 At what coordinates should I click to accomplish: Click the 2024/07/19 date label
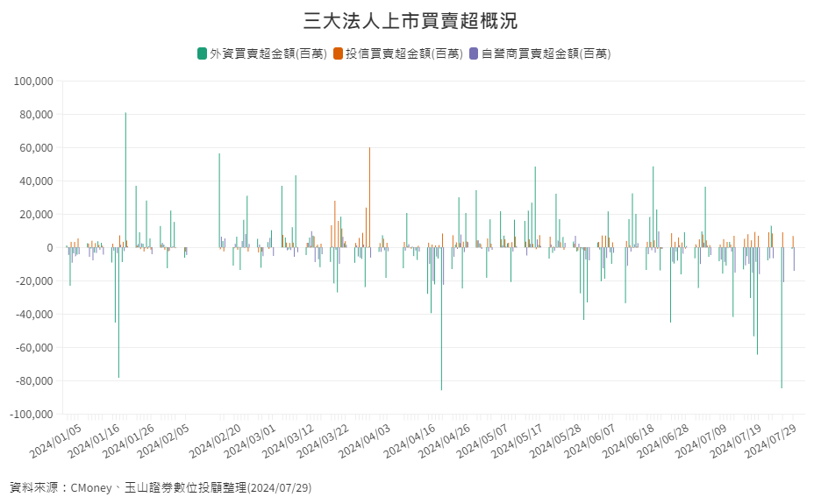737,442
